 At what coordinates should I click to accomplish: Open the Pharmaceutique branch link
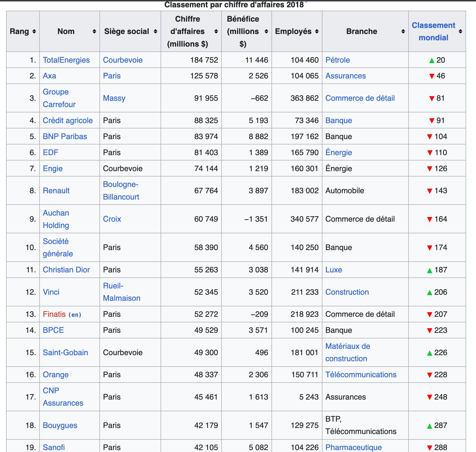353,447
